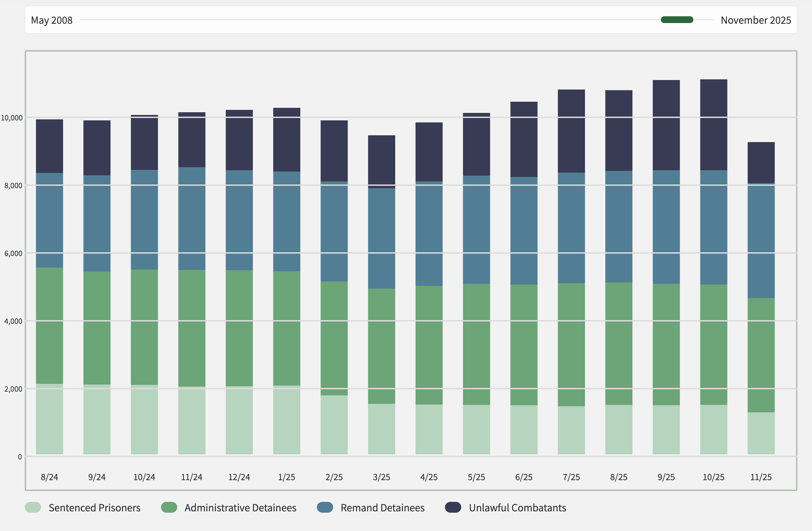The height and width of the screenshot is (531, 812).
Task: Click the Sentenced Prisoners segment of the 3/25 bar
Action: coord(382,429)
